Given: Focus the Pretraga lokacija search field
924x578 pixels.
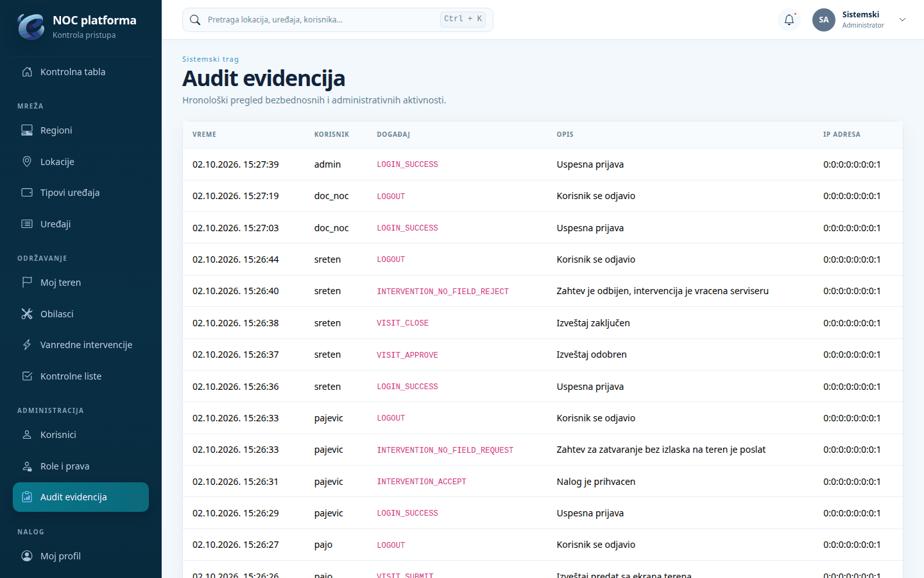Looking at the screenshot, I should 338,20.
